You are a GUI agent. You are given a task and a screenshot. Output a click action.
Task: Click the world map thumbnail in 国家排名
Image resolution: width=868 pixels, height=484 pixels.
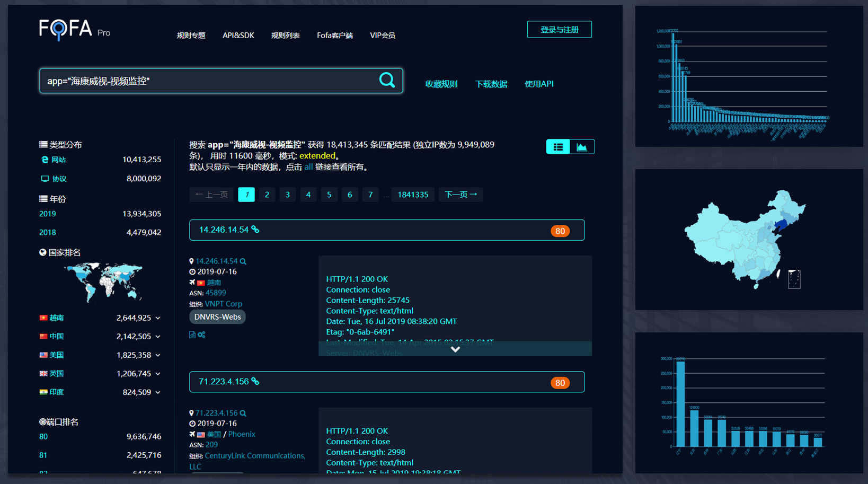tap(103, 282)
